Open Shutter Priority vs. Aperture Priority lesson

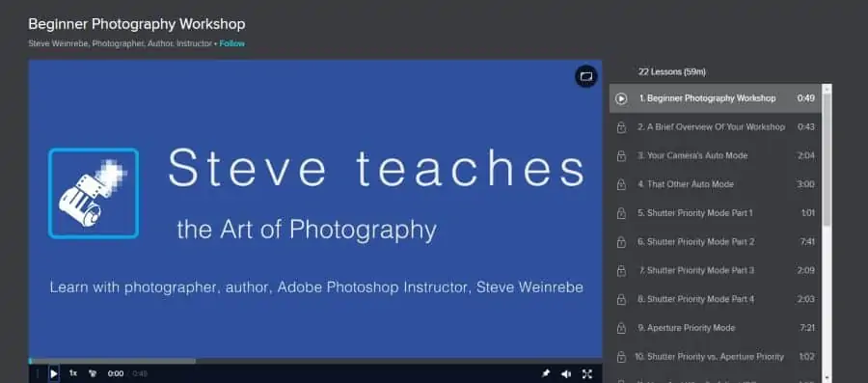pyautogui.click(x=716, y=357)
